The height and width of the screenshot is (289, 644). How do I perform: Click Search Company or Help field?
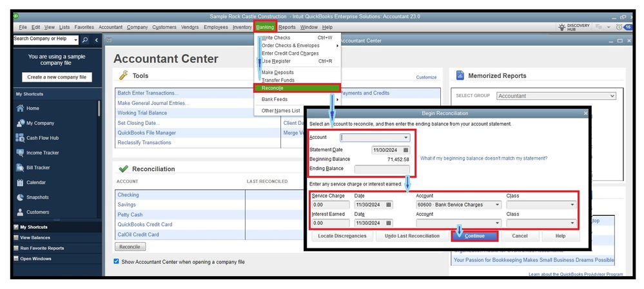click(x=43, y=39)
